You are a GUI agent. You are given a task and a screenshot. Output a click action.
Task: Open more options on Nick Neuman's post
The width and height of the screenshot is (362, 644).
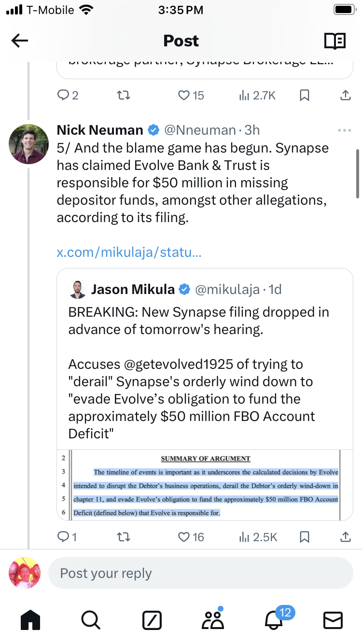tap(345, 130)
